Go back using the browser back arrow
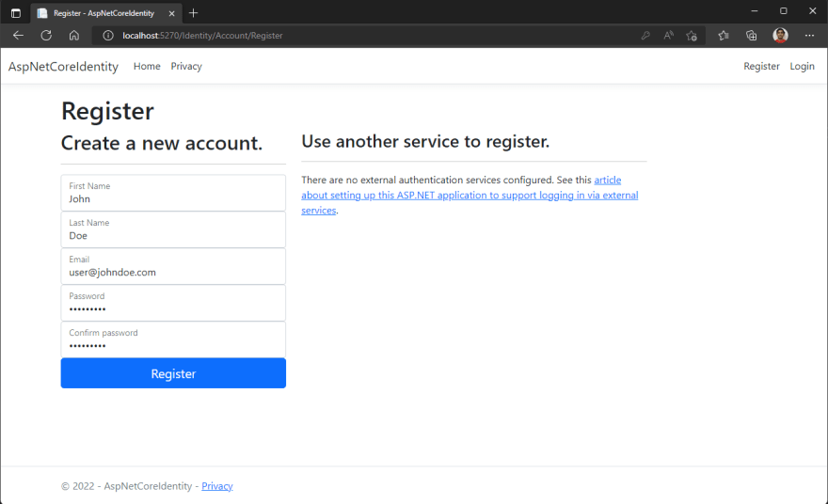Image resolution: width=828 pixels, height=504 pixels. click(18, 36)
